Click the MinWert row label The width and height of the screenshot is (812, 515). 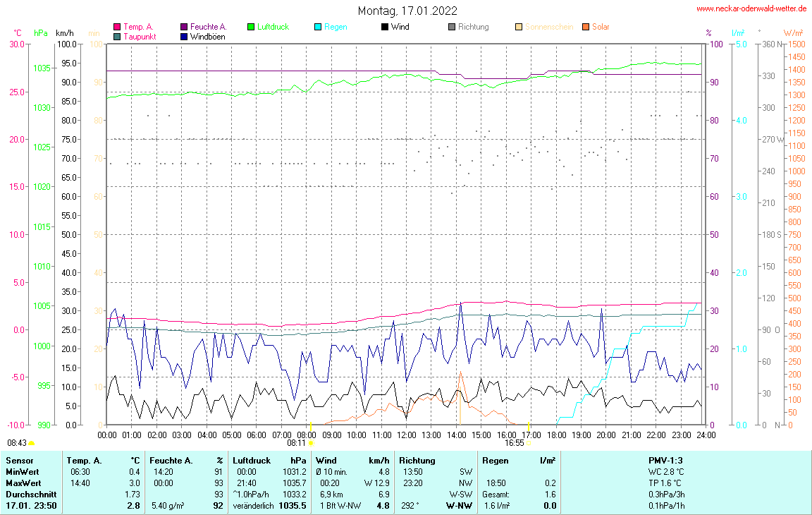pyautogui.click(x=23, y=472)
